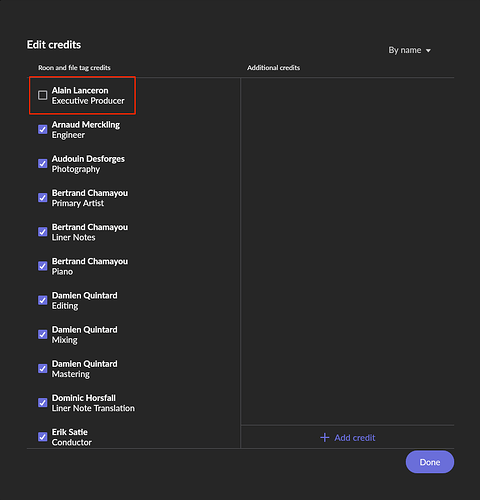Click the role text Piano
This screenshot has width=480, height=500.
pyautogui.click(x=62, y=271)
